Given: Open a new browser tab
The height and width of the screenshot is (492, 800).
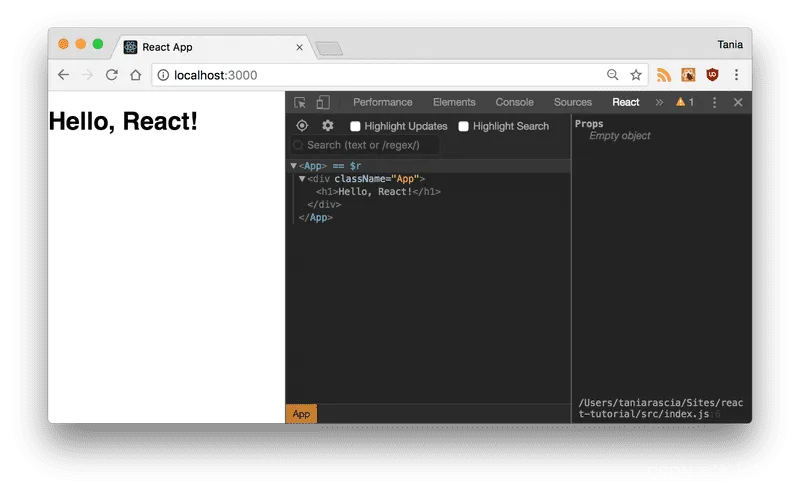Looking at the screenshot, I should click(x=329, y=49).
